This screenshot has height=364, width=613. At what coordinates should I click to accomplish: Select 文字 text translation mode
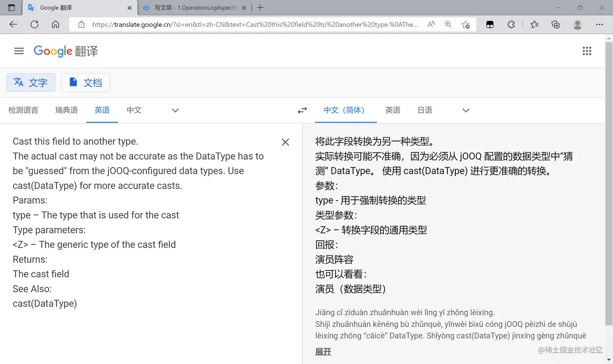tap(31, 83)
